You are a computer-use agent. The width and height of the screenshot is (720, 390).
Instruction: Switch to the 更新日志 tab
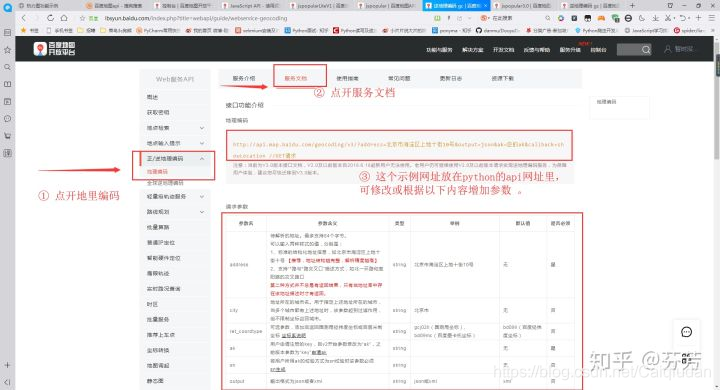pos(451,79)
